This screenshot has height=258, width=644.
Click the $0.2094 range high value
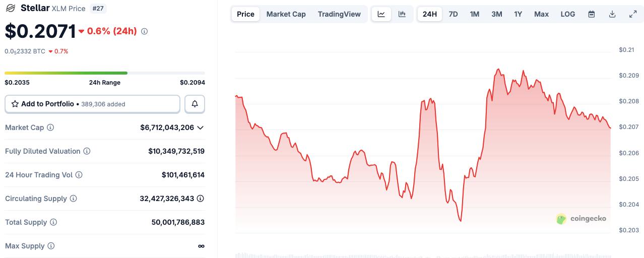[192, 83]
